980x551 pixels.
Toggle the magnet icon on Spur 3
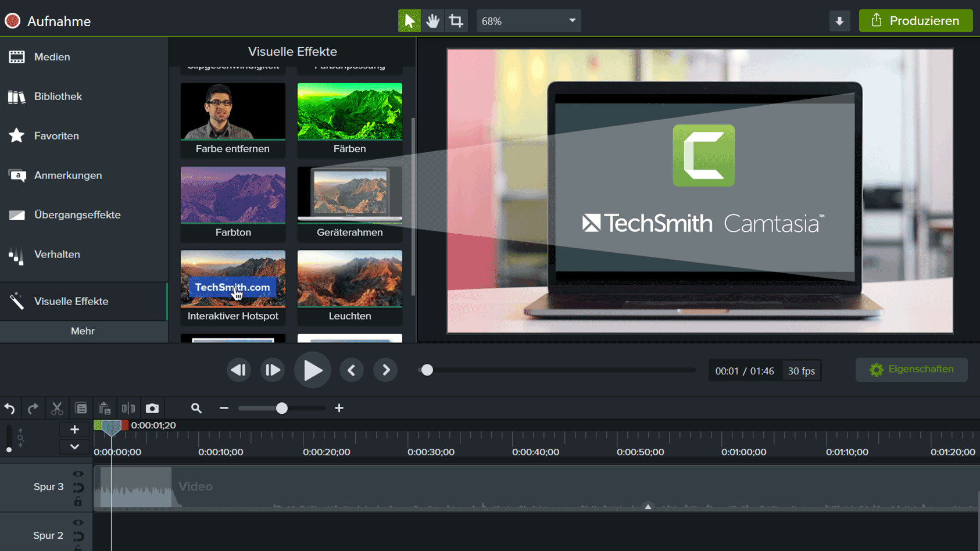tap(77, 487)
